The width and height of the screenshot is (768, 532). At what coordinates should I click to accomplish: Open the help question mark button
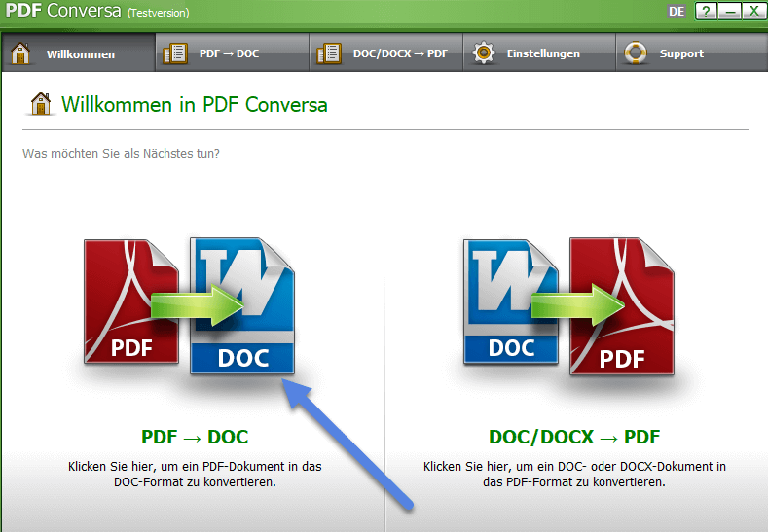(707, 12)
